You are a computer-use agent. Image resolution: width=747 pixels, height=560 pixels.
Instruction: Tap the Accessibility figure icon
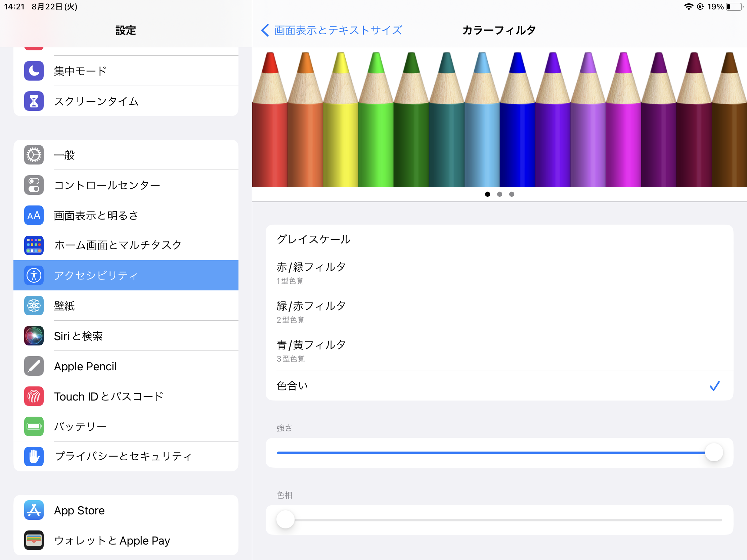[34, 275]
